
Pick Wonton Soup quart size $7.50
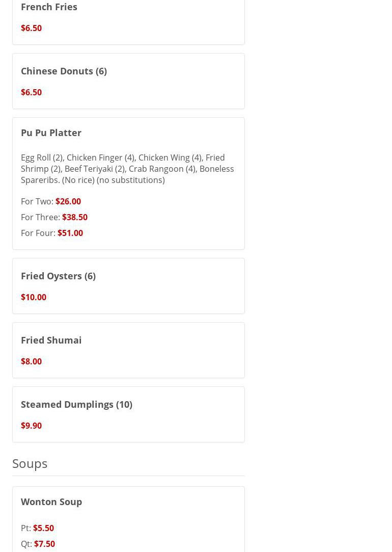point(44,544)
